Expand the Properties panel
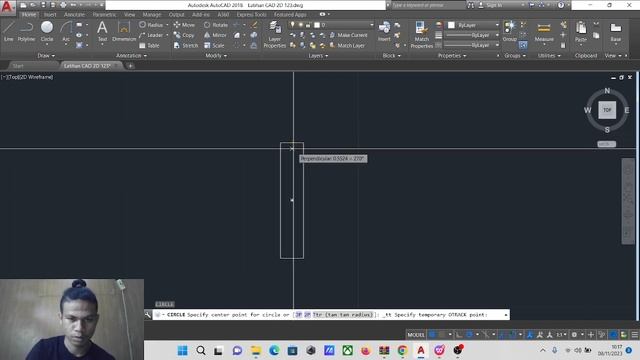The image size is (640, 360). (x=452, y=56)
